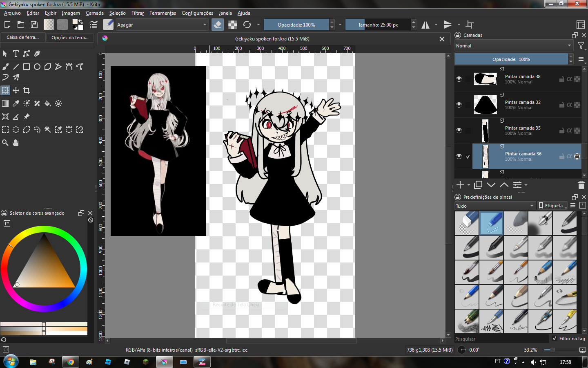Hide layer Pintar camada 38

(459, 79)
